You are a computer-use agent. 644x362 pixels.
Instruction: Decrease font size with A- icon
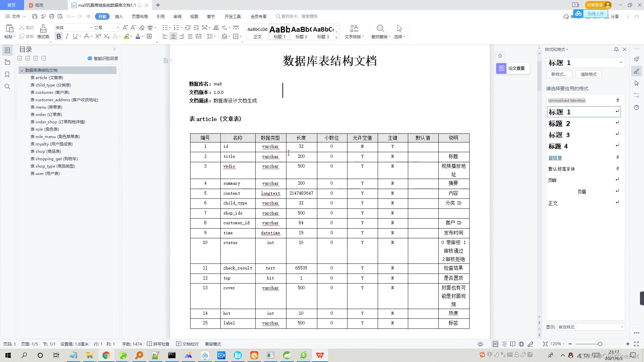[133, 27]
